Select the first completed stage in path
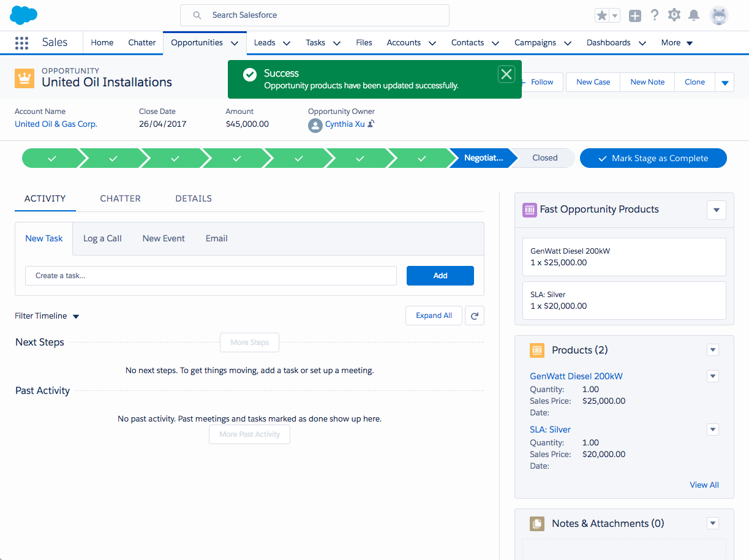The image size is (749, 560). click(x=51, y=158)
